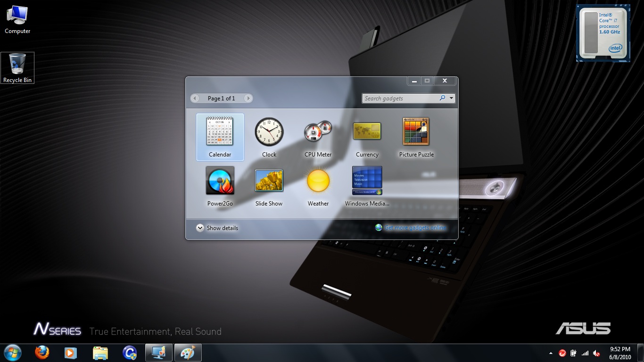Switch to Paint in the taskbar
Viewport: 644px width, 362px height.
(x=188, y=353)
